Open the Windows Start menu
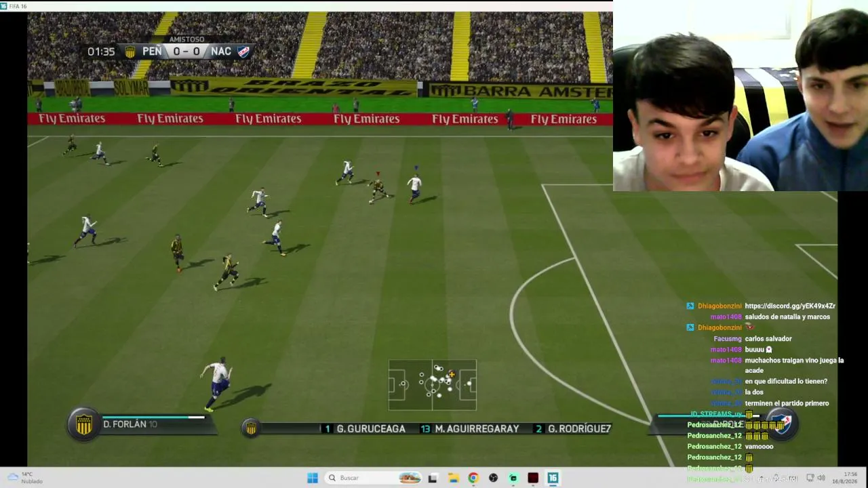The height and width of the screenshot is (488, 868). click(x=312, y=478)
